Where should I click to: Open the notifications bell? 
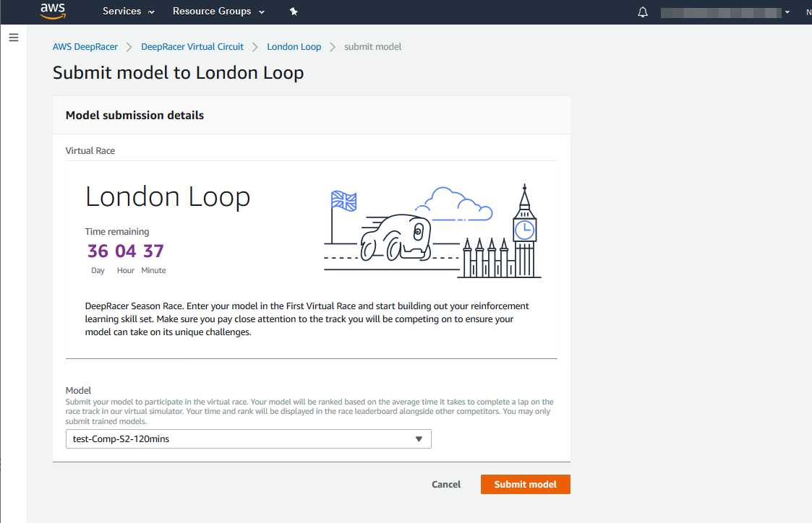643,12
